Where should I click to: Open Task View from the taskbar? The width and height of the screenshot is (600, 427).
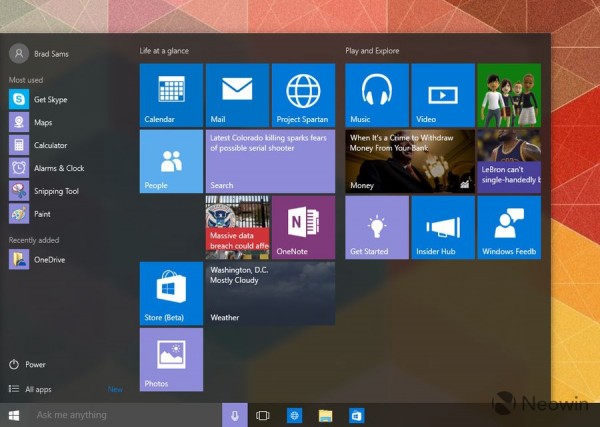[x=263, y=415]
